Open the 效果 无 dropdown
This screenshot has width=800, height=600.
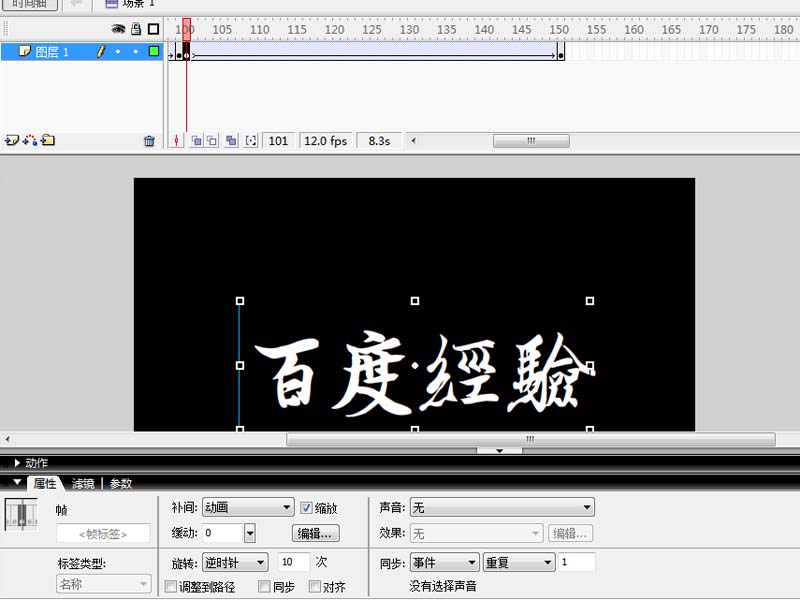coord(476,534)
